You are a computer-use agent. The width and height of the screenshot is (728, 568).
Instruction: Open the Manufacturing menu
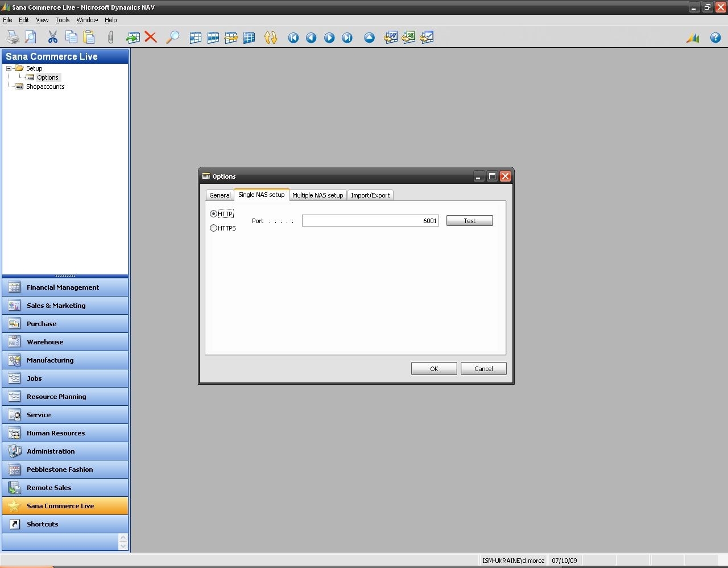pos(65,360)
